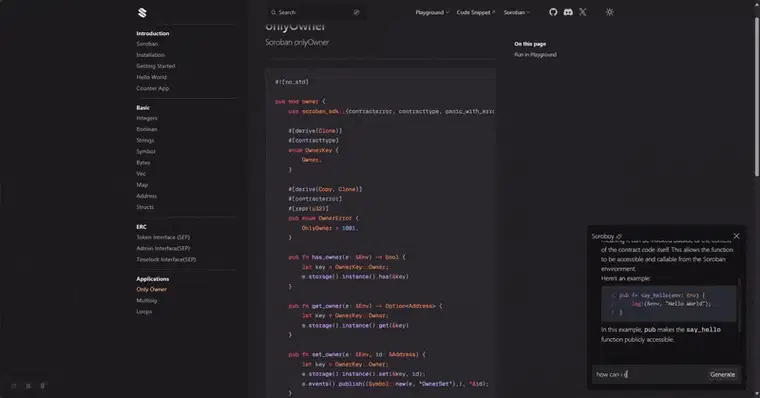Click the 'Soroban onlyOwner' subtitle text
The image size is (760, 398).
click(297, 43)
